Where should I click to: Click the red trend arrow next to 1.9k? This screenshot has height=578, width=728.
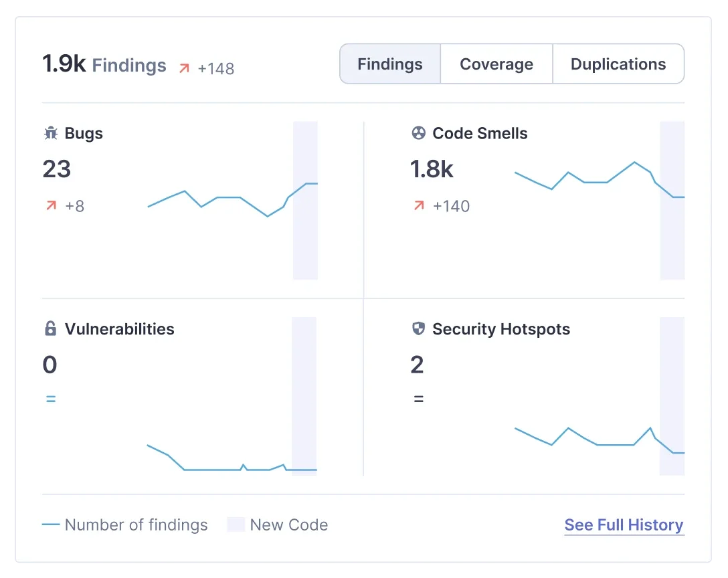pyautogui.click(x=185, y=67)
